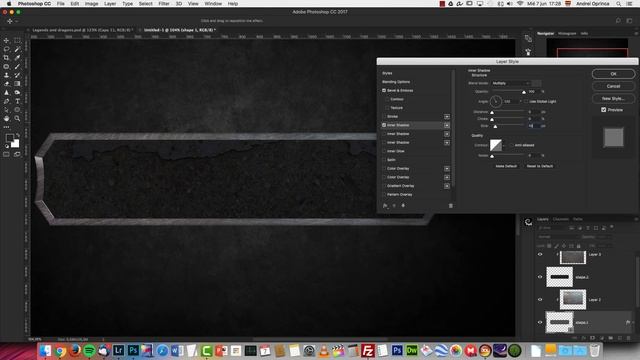The height and width of the screenshot is (360, 640).
Task: Click the Size slider handle
Action: tap(495, 127)
